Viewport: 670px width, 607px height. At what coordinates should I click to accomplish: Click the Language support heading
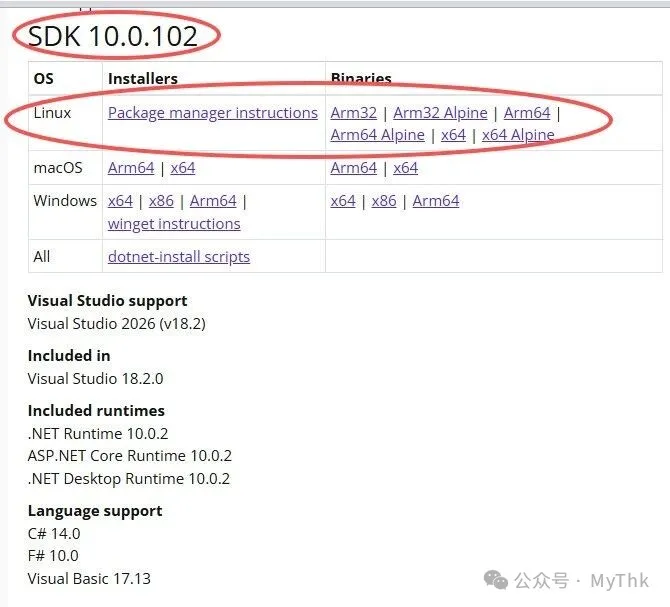coord(95,511)
